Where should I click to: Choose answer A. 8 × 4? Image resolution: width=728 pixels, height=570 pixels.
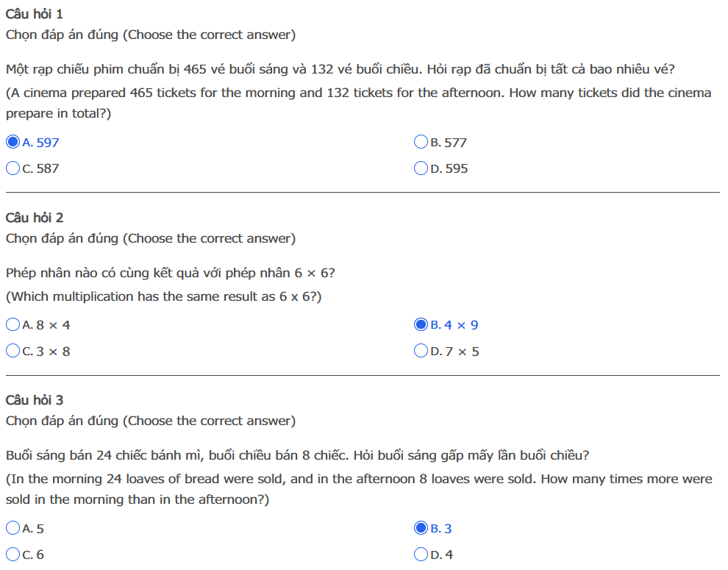[x=13, y=324]
